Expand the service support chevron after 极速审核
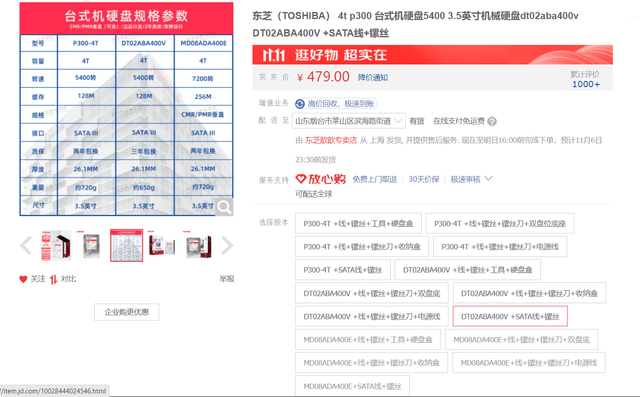 pyautogui.click(x=489, y=179)
